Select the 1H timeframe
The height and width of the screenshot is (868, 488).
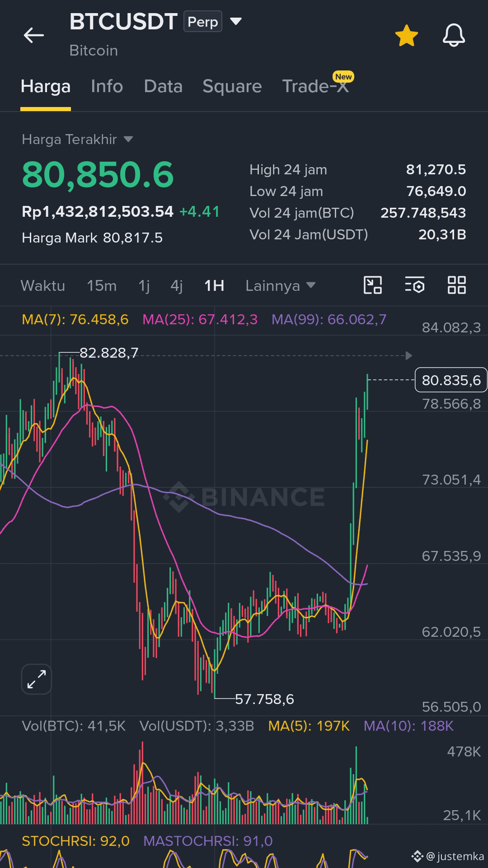[x=214, y=285]
